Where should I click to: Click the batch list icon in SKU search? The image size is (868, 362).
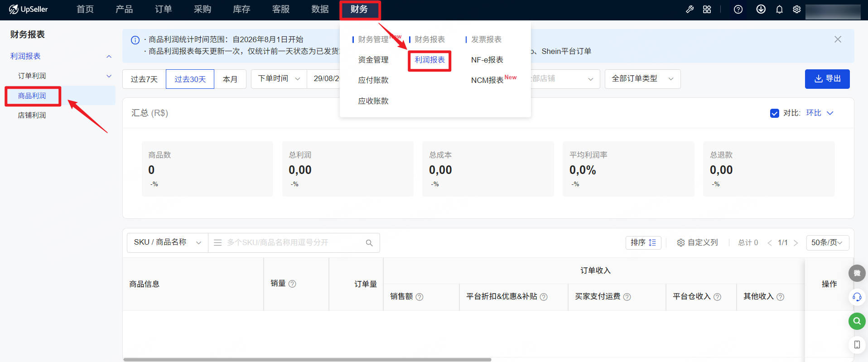[x=217, y=243]
